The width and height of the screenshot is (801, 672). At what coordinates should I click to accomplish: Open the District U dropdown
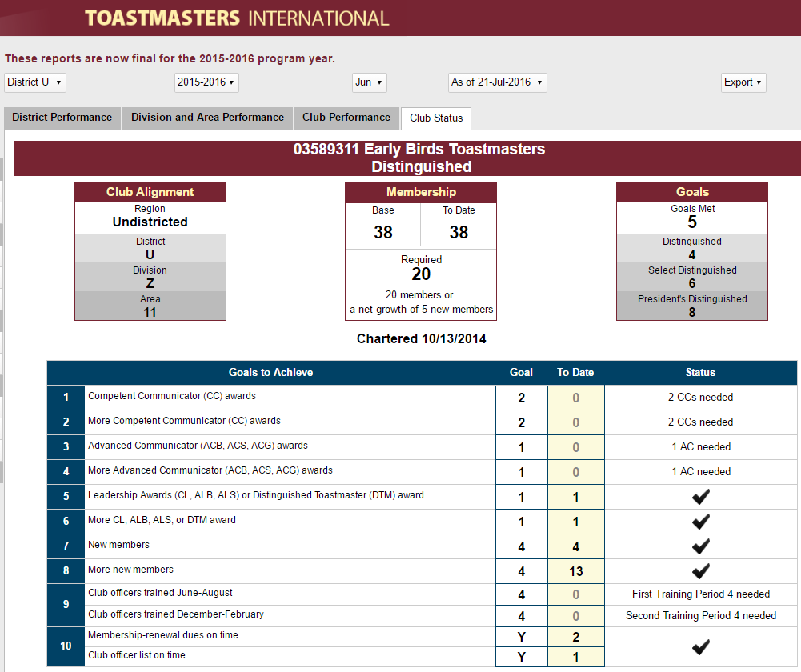pyautogui.click(x=35, y=82)
